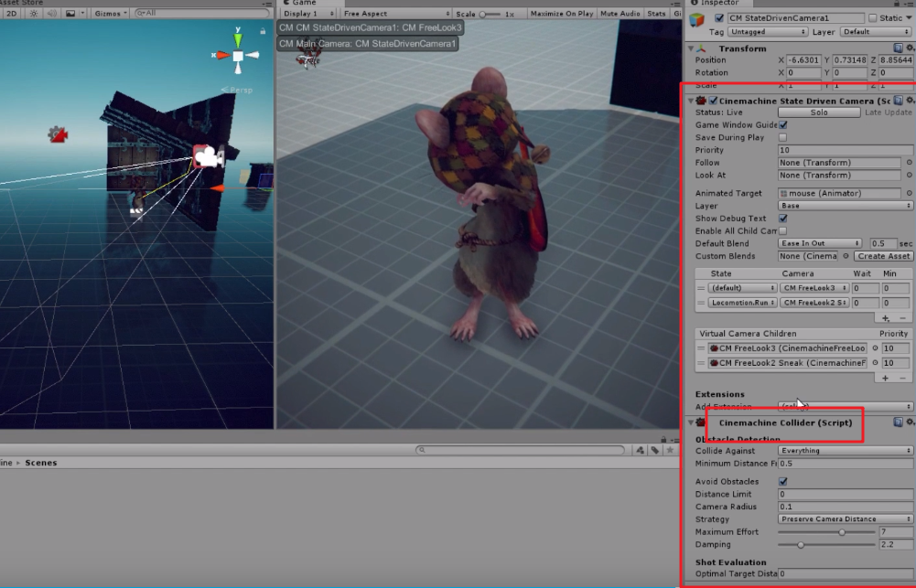The height and width of the screenshot is (588, 916).
Task: Open the Locomotion.Run state dropdown
Action: coord(742,303)
